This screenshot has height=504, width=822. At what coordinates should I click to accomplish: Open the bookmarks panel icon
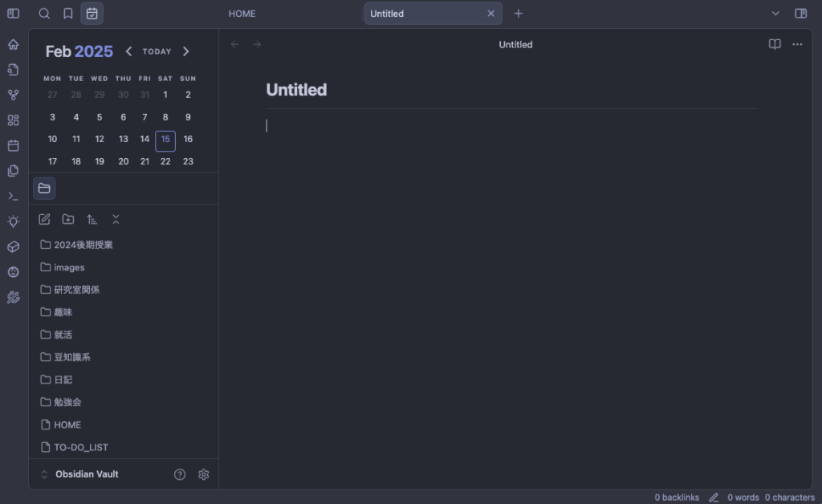(x=68, y=14)
